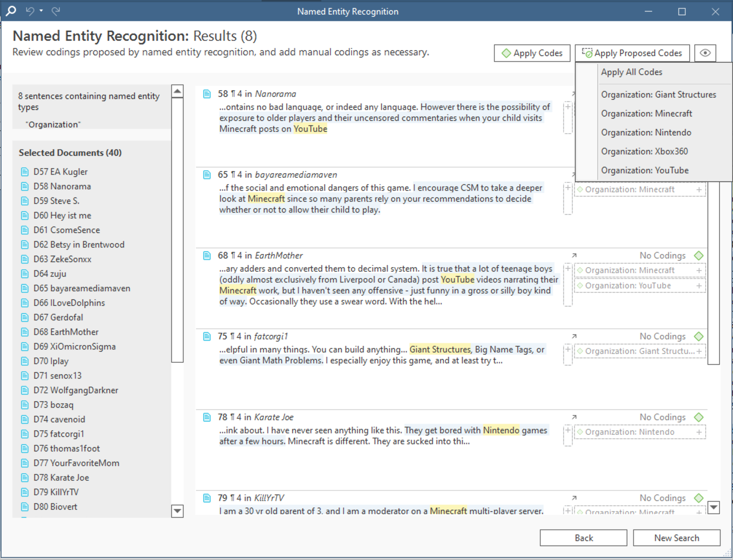Viewport: 733px width, 560px height.
Task: Click document icon beside D74 cavenoid
Action: click(x=24, y=419)
